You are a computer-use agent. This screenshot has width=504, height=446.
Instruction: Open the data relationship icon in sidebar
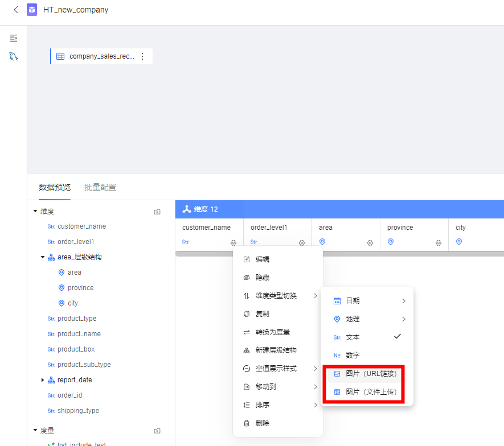[x=14, y=56]
